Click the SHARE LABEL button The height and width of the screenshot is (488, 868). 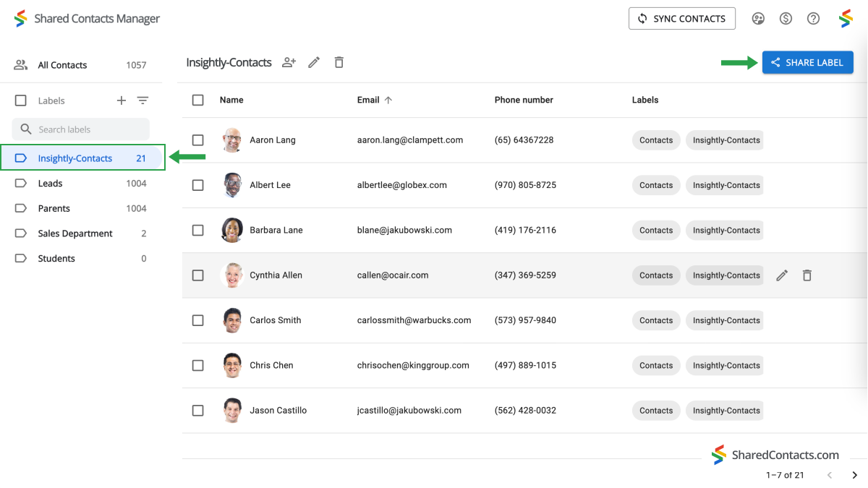pos(807,62)
